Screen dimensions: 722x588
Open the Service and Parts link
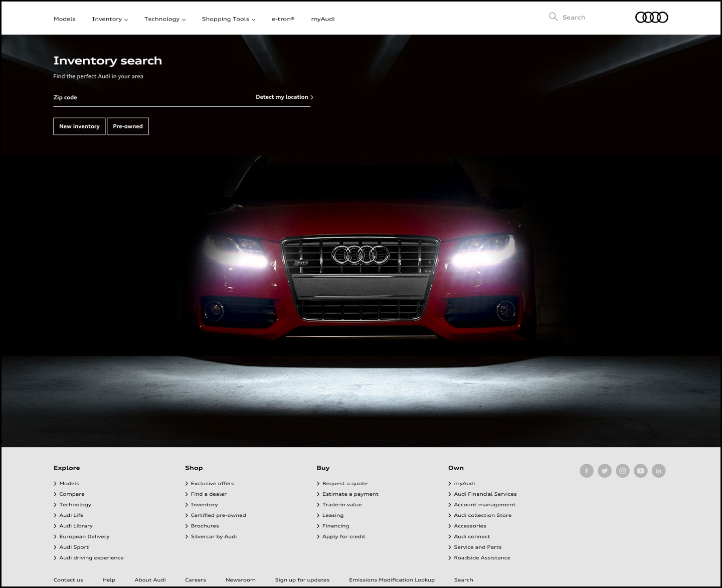tap(477, 547)
